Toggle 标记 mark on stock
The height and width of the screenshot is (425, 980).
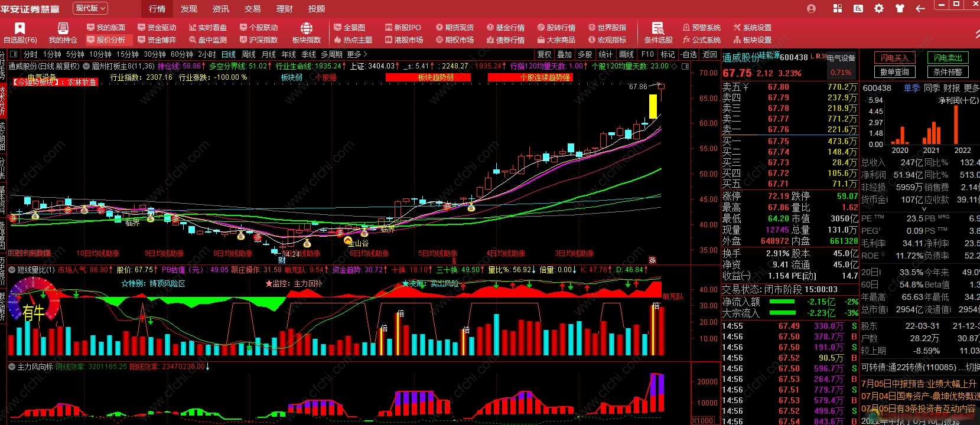(668, 54)
